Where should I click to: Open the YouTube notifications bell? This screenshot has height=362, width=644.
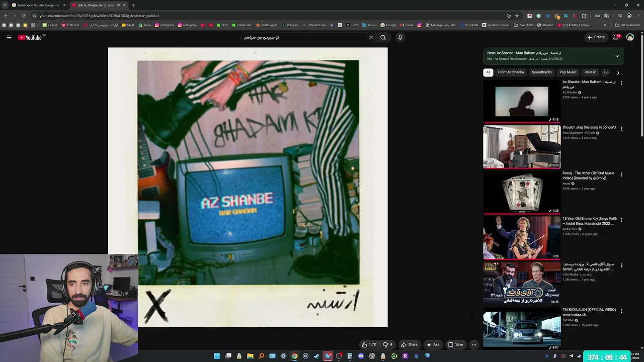[x=616, y=37]
